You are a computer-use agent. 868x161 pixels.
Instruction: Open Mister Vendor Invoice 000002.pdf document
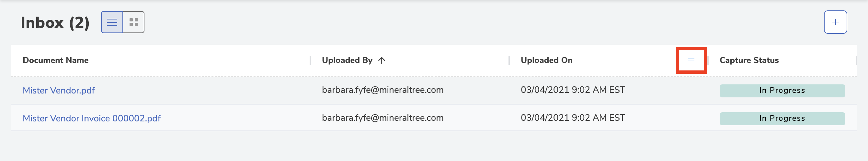pyautogui.click(x=92, y=118)
